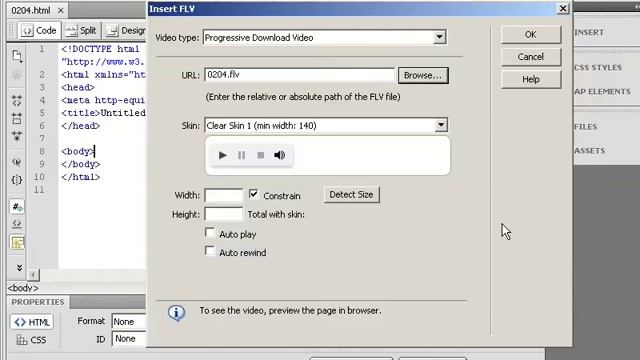Expand the FILES panel
The height and width of the screenshot is (360, 640).
(585, 127)
